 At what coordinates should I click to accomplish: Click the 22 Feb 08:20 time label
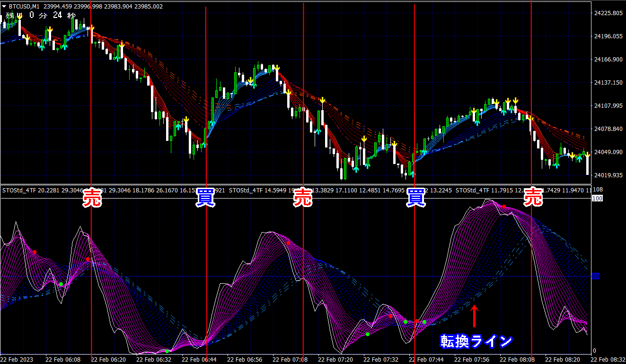click(x=563, y=359)
